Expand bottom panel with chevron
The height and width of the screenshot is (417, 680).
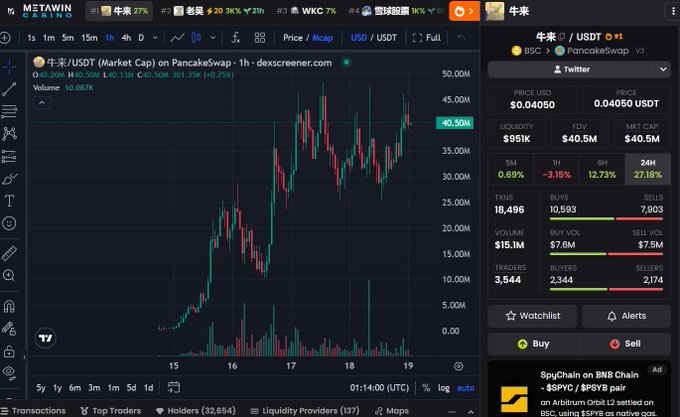471,411
